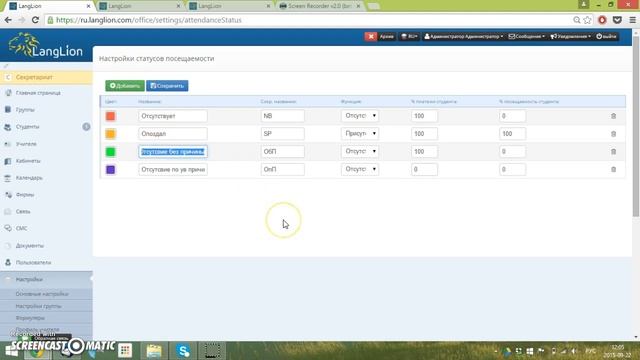This screenshot has width=640, height=360.
Task: Click the Студенты count badge
Action: pos(86,127)
